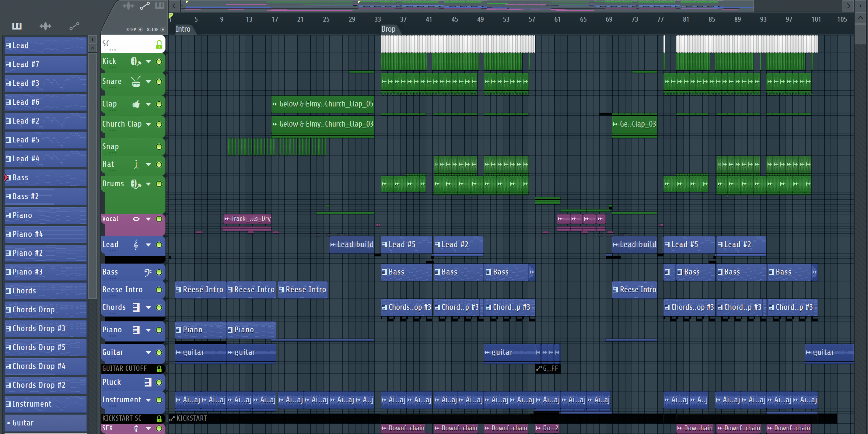Open the Hat track dropdown arrow
Screen dimensions: 868x434
point(148,164)
